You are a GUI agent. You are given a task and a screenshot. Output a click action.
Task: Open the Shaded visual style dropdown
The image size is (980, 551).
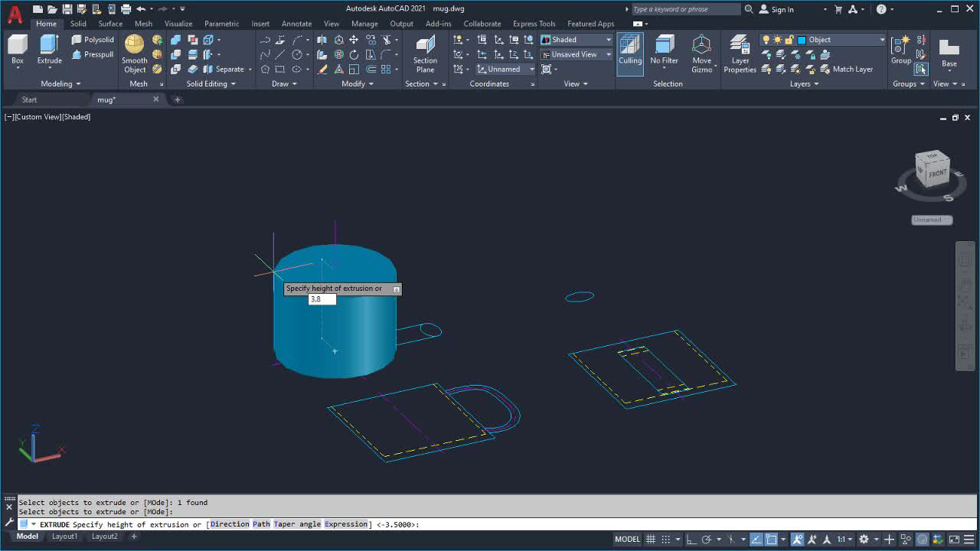(577, 40)
